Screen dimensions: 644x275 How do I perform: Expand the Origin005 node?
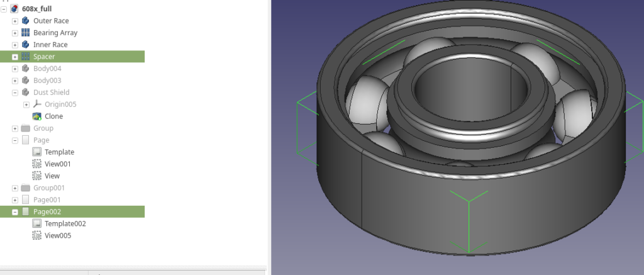point(26,104)
